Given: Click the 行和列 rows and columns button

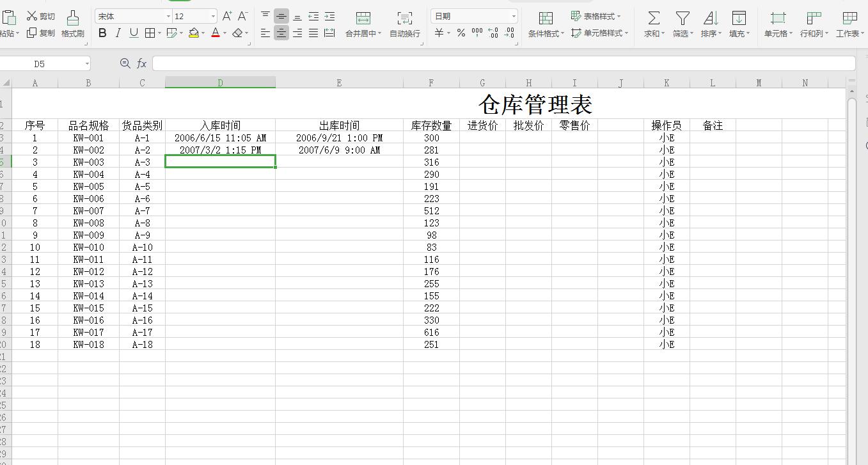Looking at the screenshot, I should click(x=812, y=24).
